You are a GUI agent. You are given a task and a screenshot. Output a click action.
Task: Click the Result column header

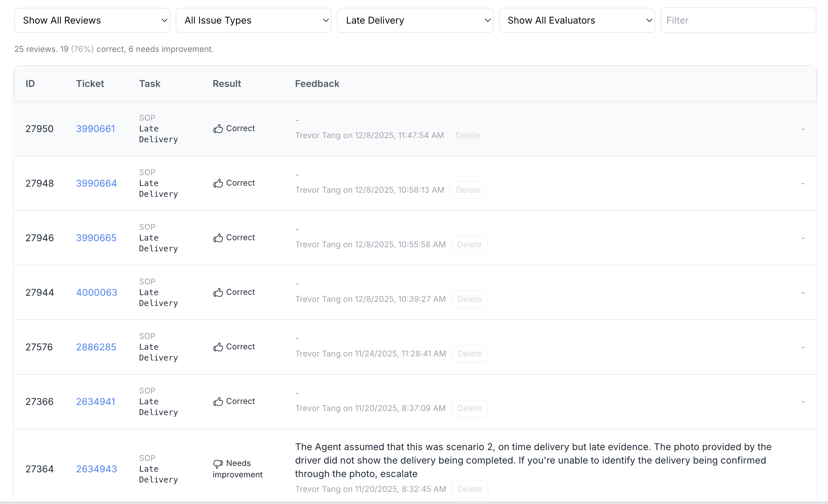pyautogui.click(x=227, y=84)
